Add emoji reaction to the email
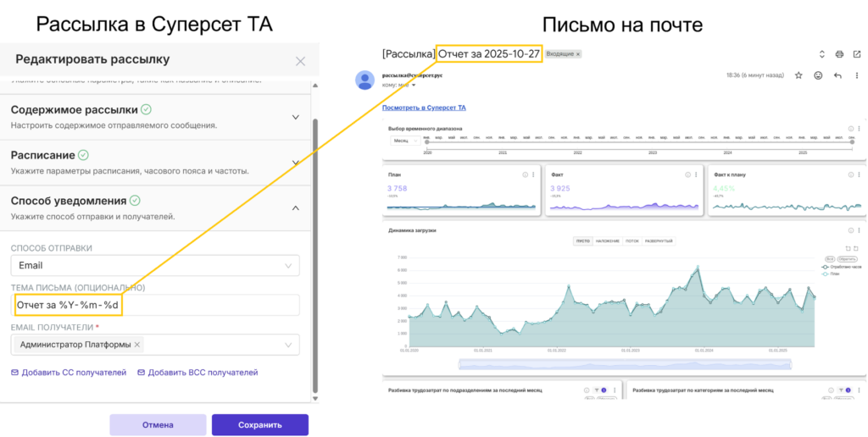 pos(818,75)
